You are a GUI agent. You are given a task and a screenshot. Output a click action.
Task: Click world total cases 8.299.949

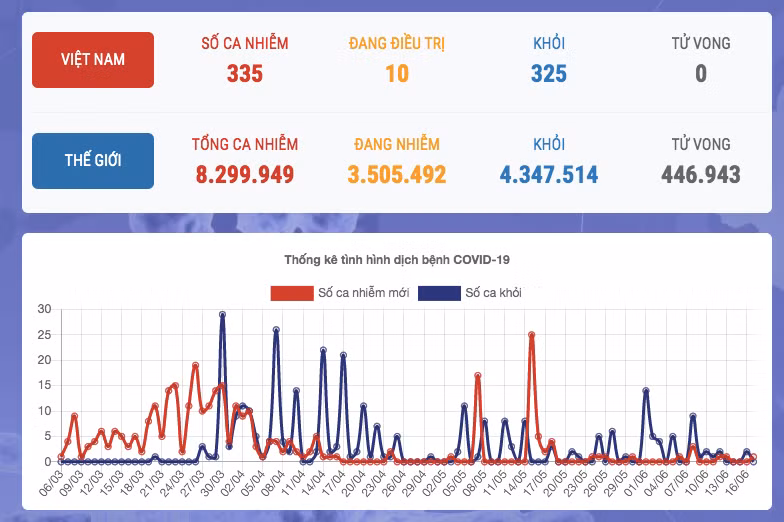point(245,175)
